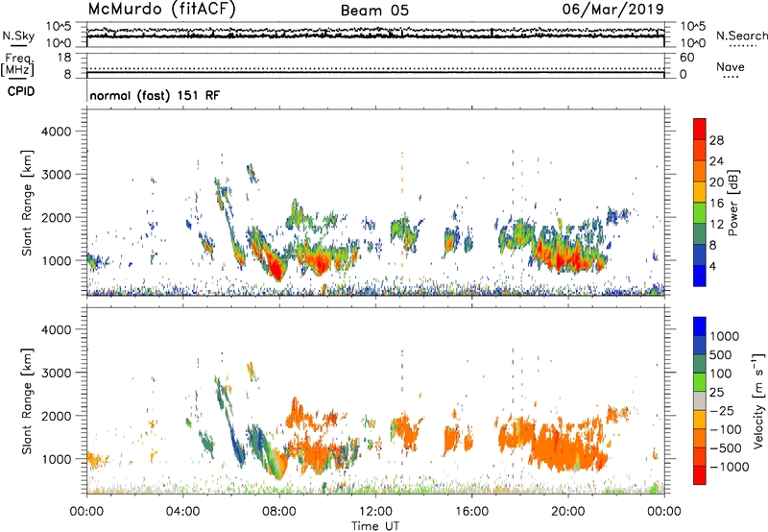Click the Nave legend label
This screenshot has width=768, height=532.
[x=730, y=66]
